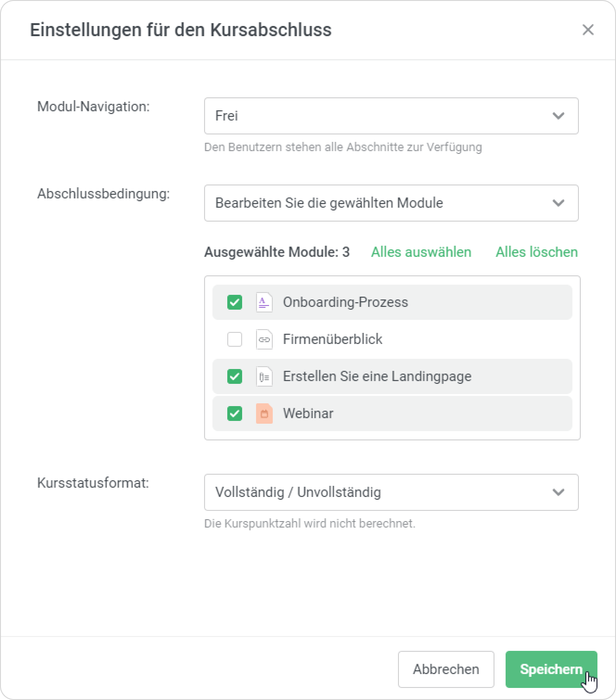Viewport: 616px width, 700px height.
Task: Click the Erstellen Sie eine Landingpage label
Action: coord(377,376)
